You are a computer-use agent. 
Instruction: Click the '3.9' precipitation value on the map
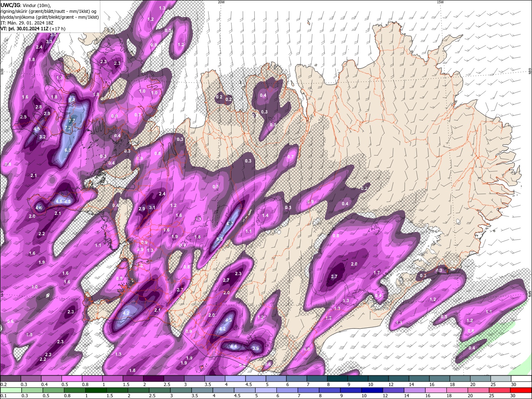tap(256, 348)
